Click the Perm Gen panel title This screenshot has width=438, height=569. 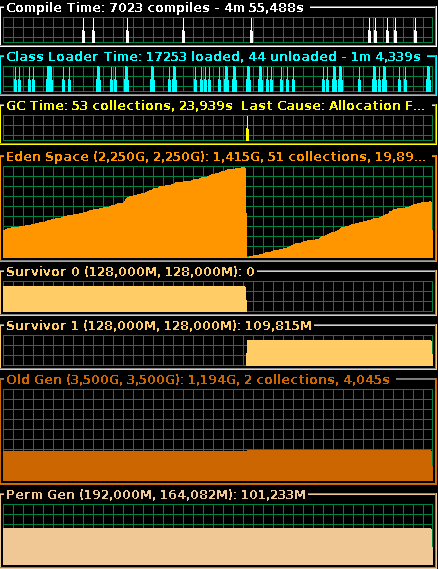click(156, 495)
